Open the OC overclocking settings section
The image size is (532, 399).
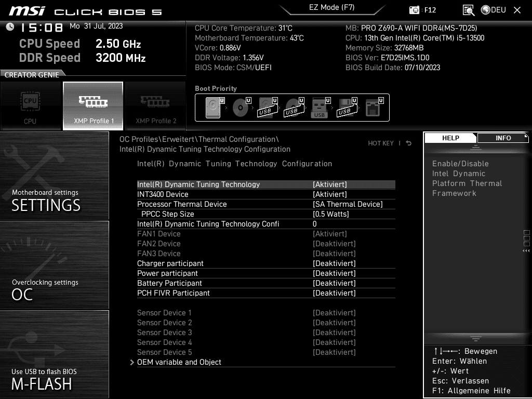[x=54, y=265]
